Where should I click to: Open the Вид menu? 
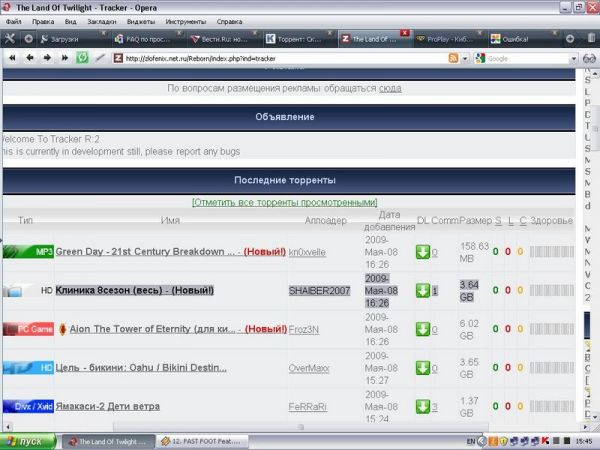[x=70, y=22]
